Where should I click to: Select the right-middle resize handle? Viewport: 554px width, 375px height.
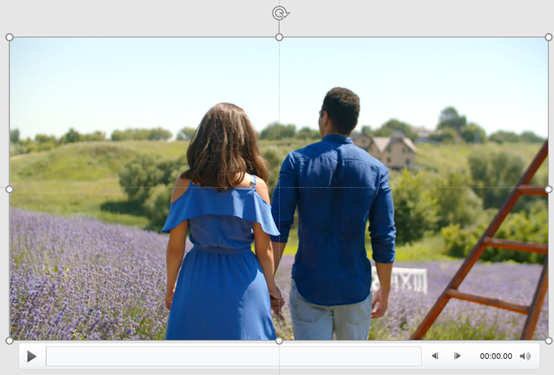pos(549,189)
